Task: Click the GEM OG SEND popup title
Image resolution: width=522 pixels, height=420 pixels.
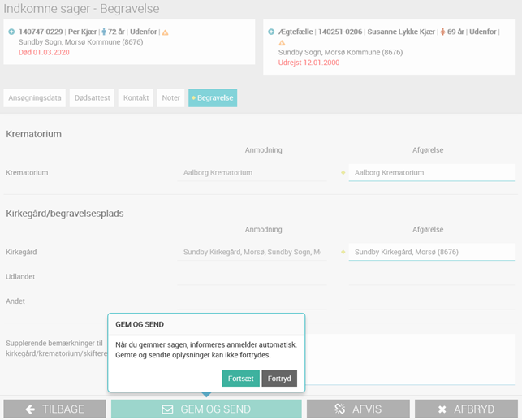Action: [x=140, y=324]
